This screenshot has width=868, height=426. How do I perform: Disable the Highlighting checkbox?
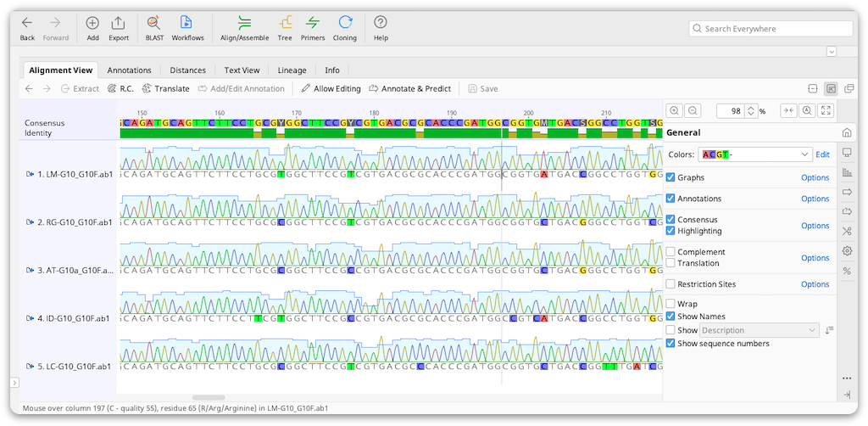click(670, 231)
